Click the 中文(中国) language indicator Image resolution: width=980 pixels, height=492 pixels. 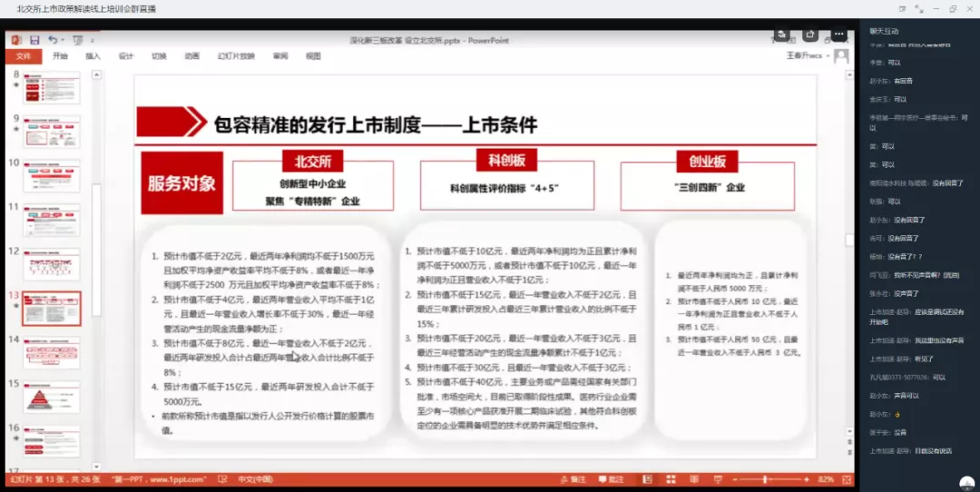tap(255, 479)
